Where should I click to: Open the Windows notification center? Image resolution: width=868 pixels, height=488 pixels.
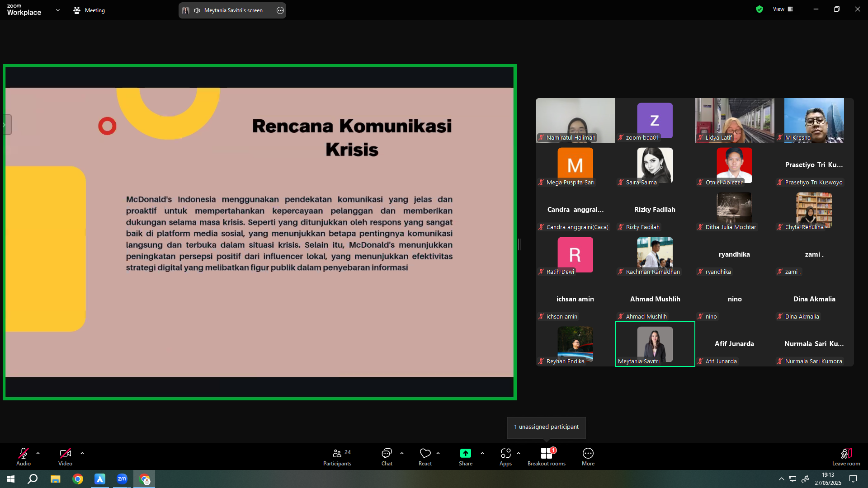point(853,479)
